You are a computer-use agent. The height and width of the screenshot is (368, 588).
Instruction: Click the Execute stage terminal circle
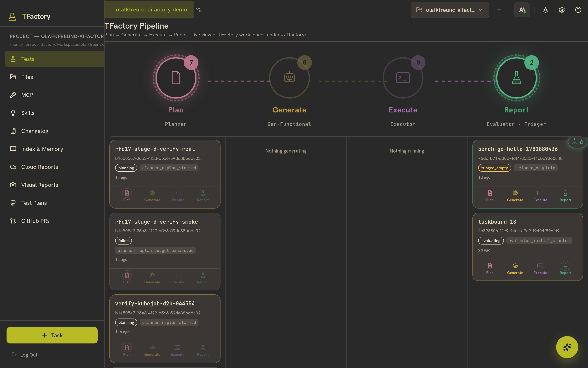tap(403, 78)
